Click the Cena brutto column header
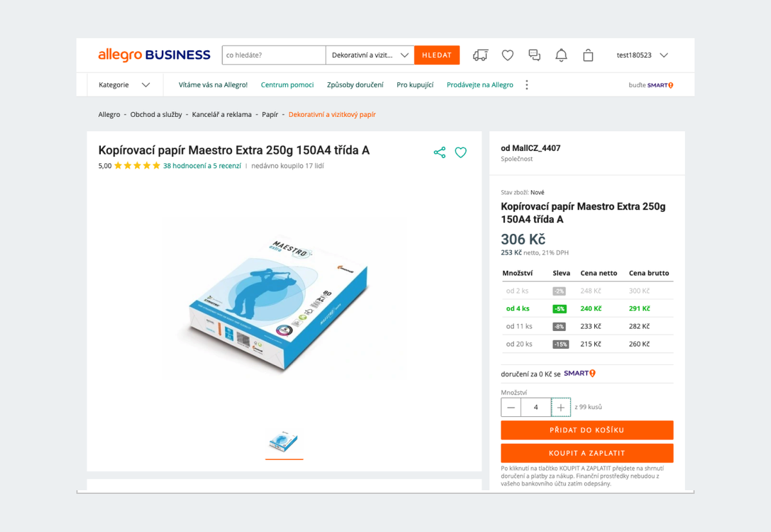 coord(649,273)
